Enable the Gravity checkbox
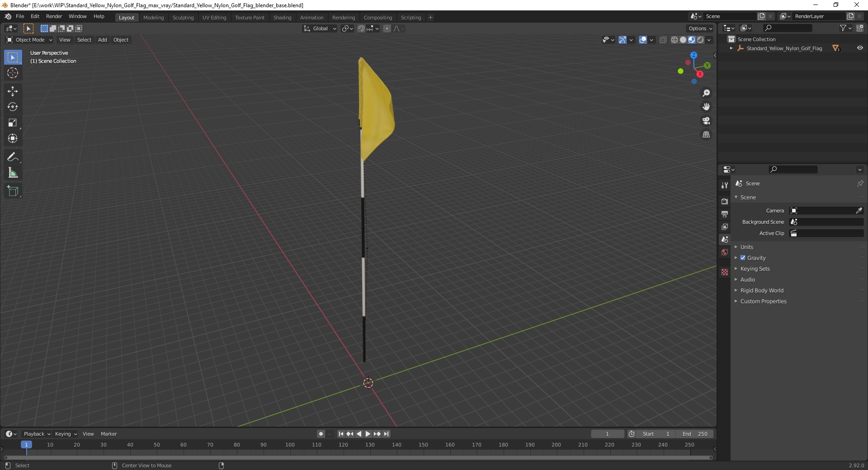The image size is (868, 470). pyautogui.click(x=743, y=258)
